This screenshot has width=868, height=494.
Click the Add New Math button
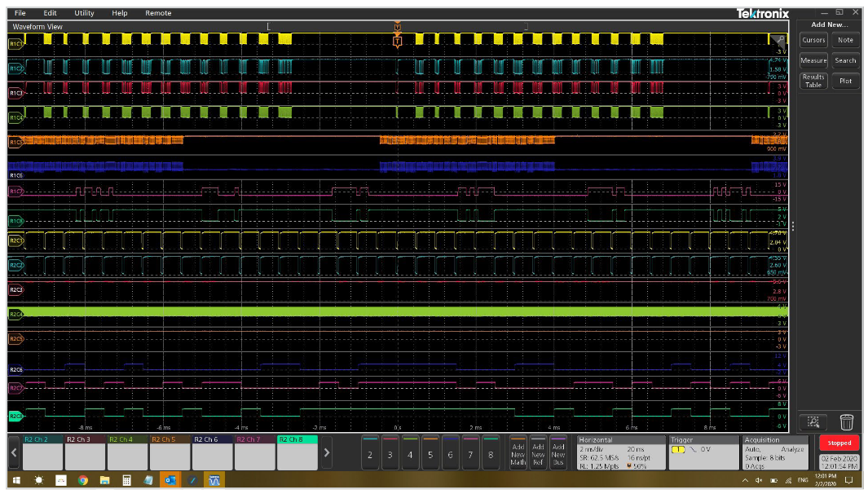(520, 453)
